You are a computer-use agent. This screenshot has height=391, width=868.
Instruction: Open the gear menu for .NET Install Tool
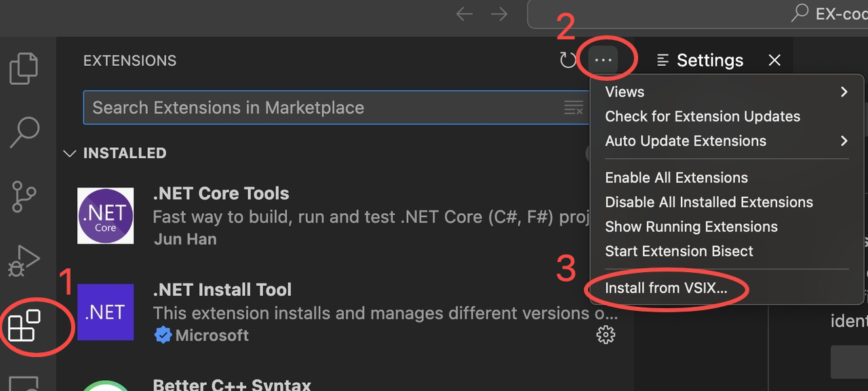[x=606, y=335]
